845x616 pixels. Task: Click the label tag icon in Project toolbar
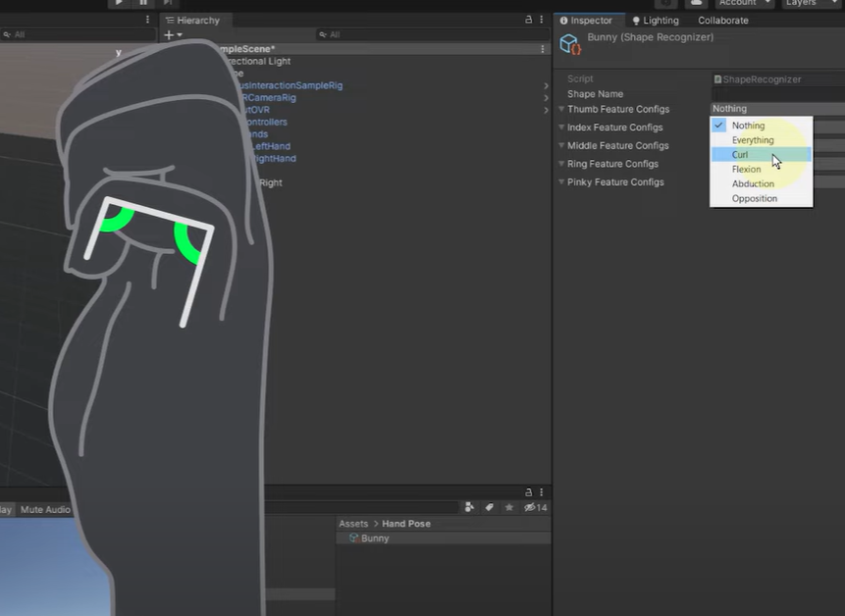tap(490, 507)
